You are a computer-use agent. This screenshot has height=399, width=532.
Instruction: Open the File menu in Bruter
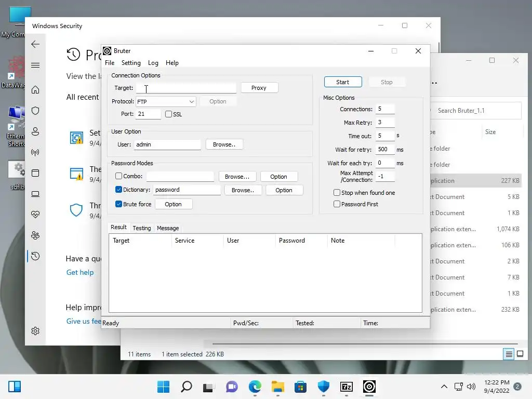click(x=110, y=63)
